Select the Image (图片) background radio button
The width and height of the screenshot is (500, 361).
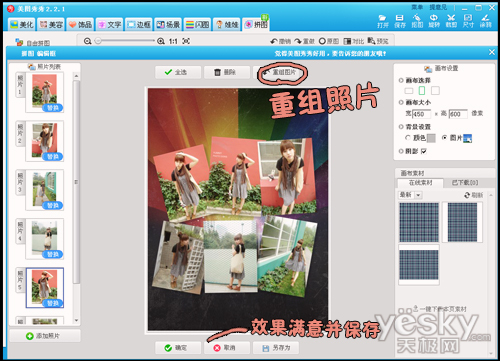coord(444,137)
